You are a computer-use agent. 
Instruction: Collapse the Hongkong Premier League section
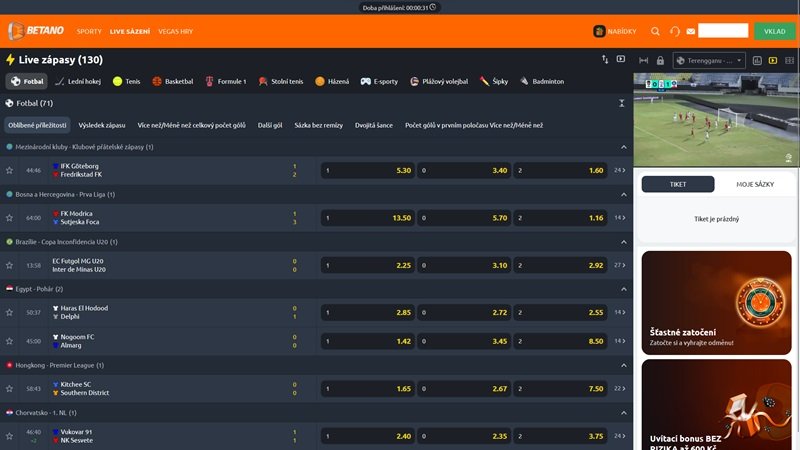point(623,366)
